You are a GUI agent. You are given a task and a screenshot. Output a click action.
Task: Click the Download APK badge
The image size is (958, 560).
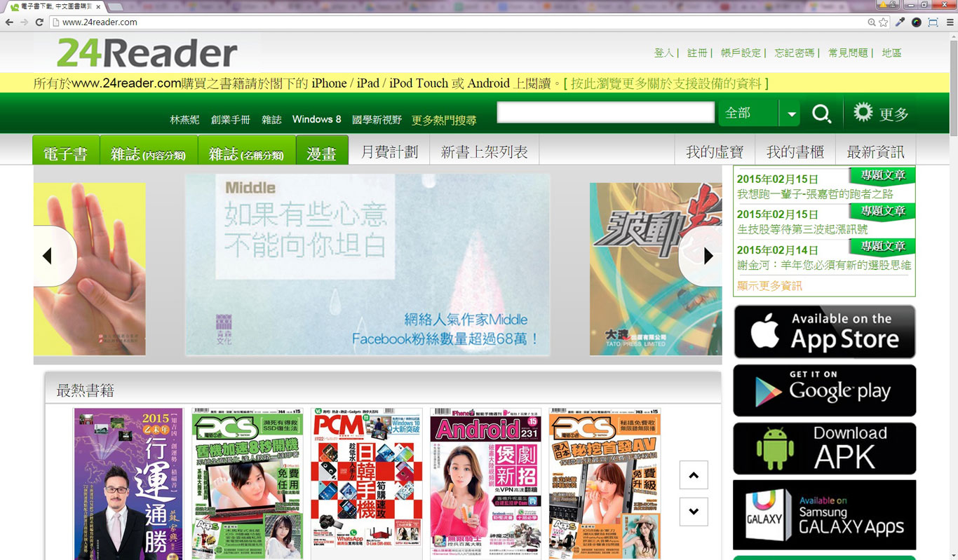[824, 449]
